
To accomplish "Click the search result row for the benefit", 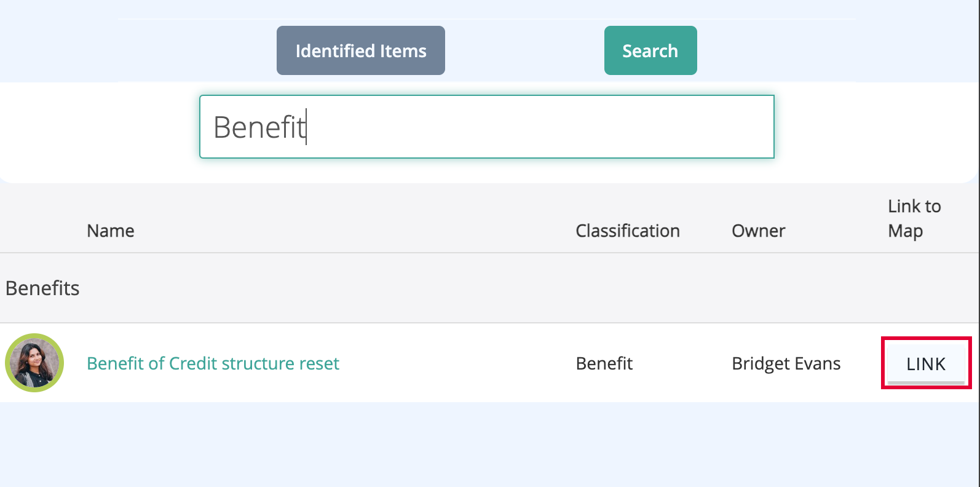I will [x=430, y=363].
